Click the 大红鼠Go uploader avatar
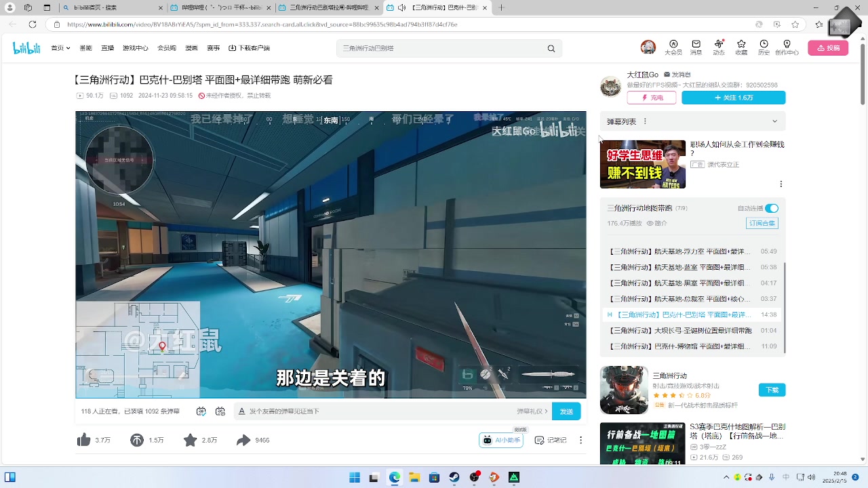Image resolution: width=868 pixels, height=488 pixels. tap(610, 87)
